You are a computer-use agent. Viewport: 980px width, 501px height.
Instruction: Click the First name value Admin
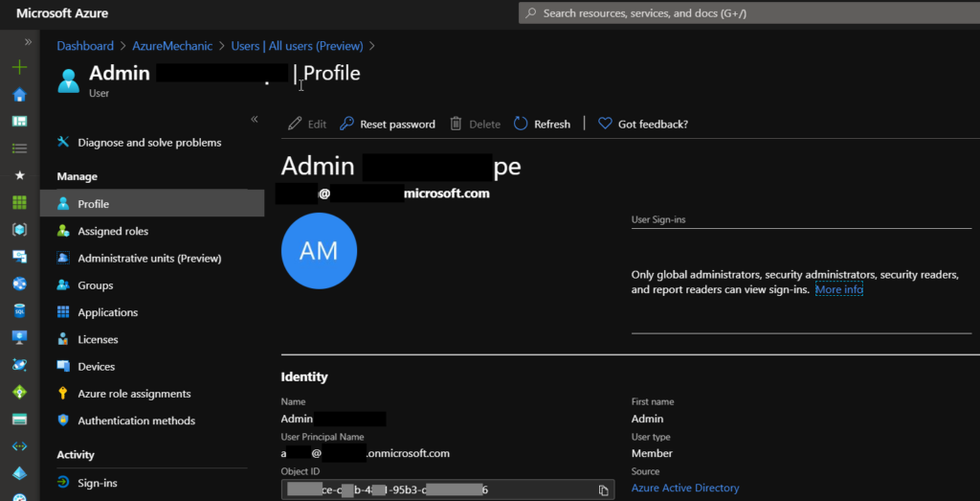pyautogui.click(x=648, y=419)
